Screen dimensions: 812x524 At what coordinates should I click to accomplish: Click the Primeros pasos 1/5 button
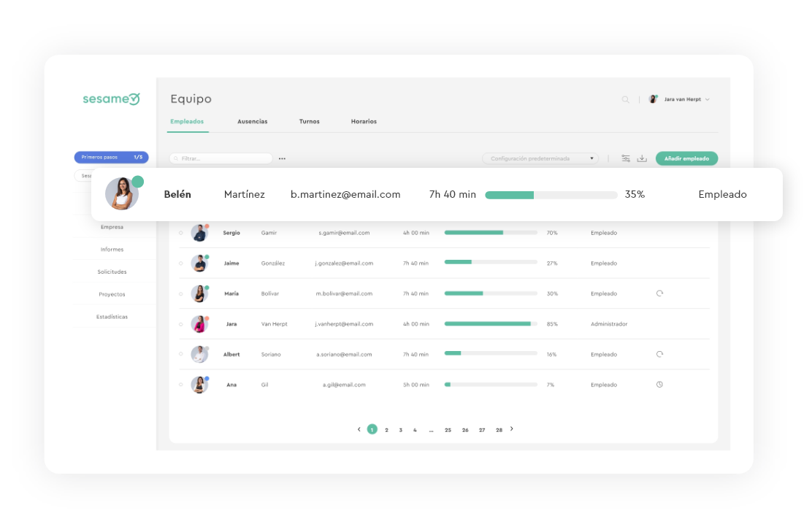111,158
